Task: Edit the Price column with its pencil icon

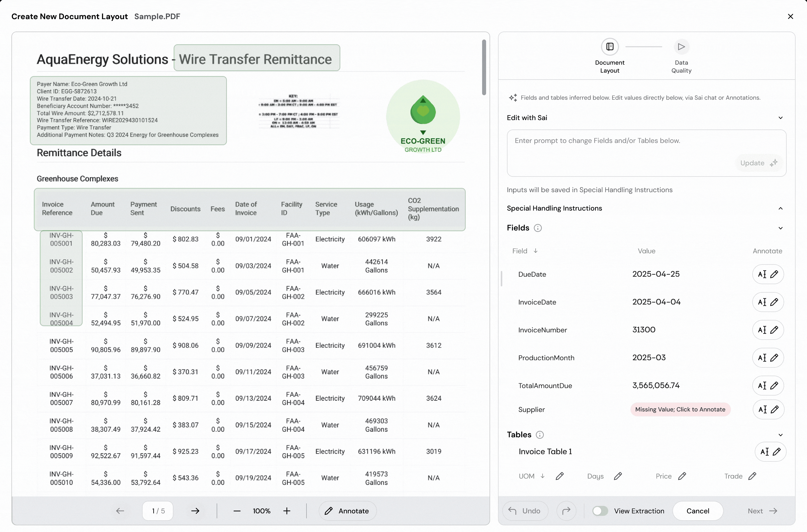Action: (x=682, y=476)
